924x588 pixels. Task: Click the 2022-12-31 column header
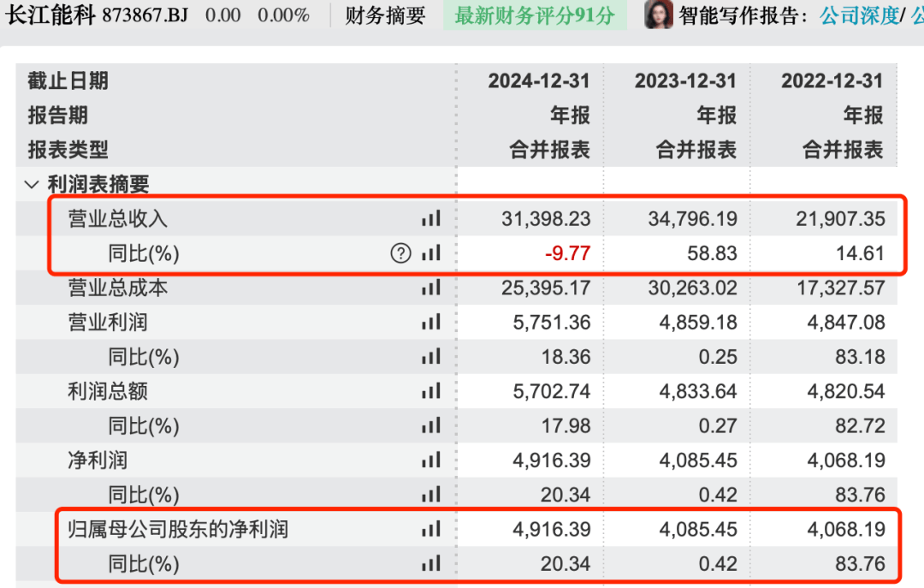(x=832, y=81)
